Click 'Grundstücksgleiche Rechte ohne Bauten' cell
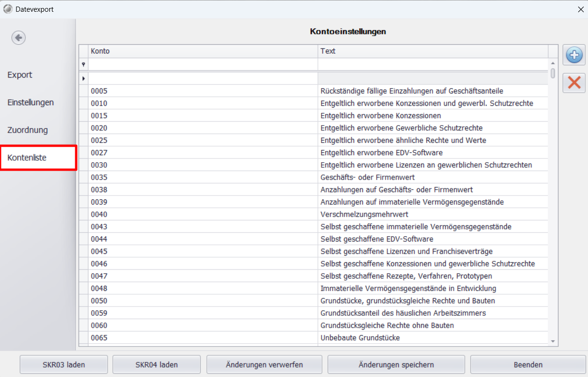This screenshot has height=377, width=588. coord(433,325)
